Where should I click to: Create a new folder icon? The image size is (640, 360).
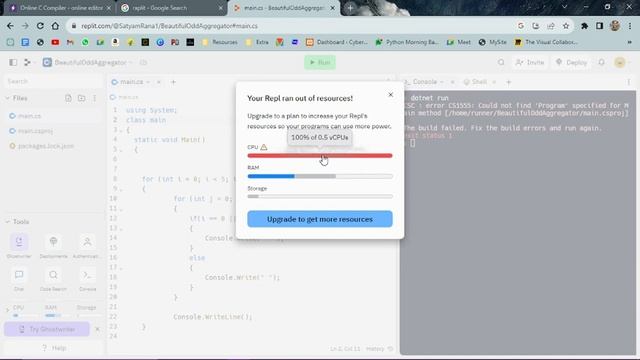pyautogui.click(x=82, y=98)
